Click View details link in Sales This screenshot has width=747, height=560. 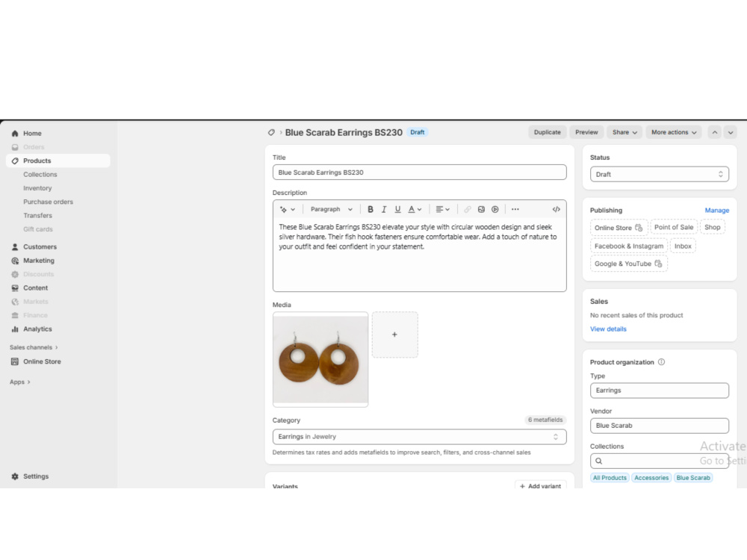[608, 329]
